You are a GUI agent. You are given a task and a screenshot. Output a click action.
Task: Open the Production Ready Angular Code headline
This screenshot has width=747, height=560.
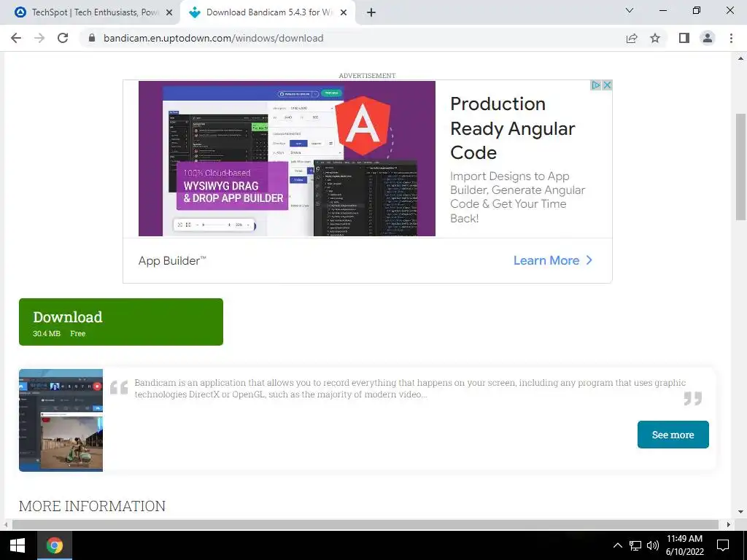coord(513,128)
